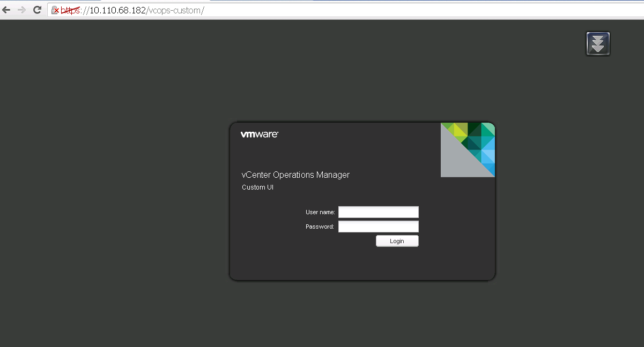This screenshot has height=347, width=644.
Task: Click the vmware logo
Action: [x=260, y=134]
